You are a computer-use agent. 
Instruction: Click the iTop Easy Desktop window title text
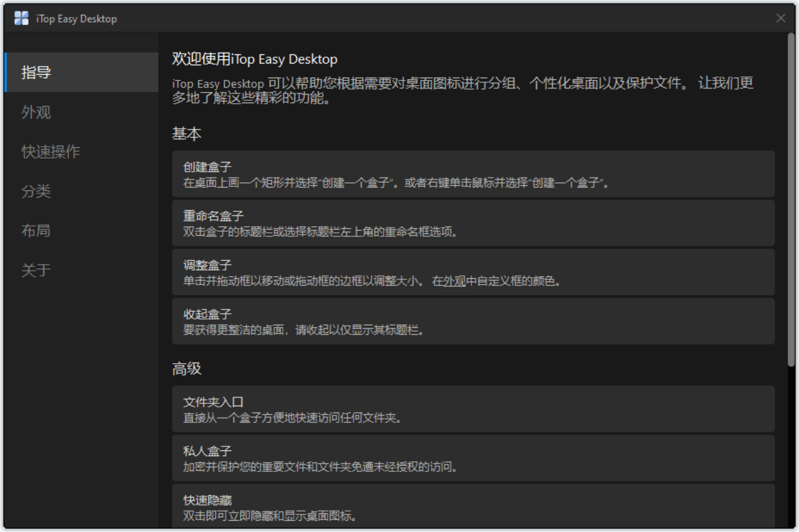pos(76,19)
